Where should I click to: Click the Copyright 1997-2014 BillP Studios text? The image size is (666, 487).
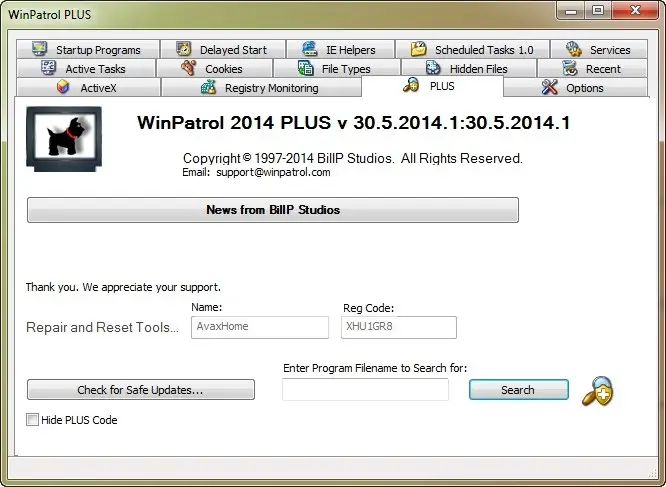point(353,158)
